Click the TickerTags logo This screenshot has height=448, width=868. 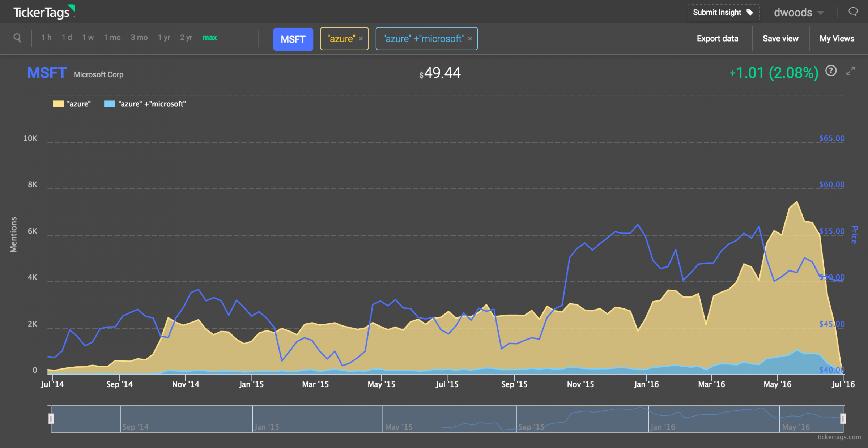click(44, 12)
